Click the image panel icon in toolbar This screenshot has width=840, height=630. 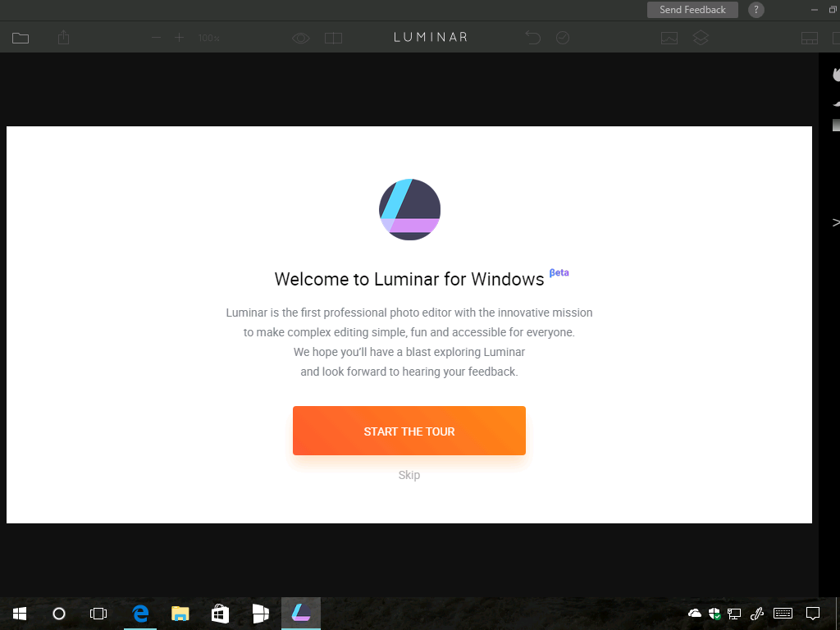click(669, 38)
